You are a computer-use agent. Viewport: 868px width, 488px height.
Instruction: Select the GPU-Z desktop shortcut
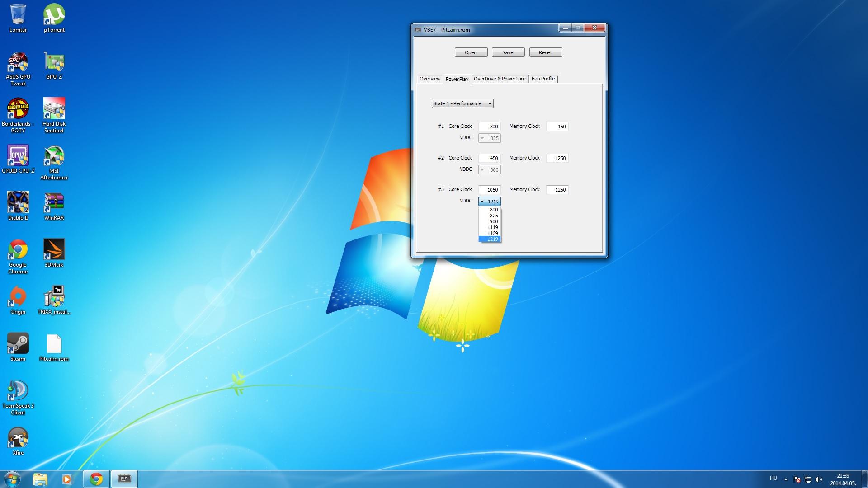tap(54, 66)
